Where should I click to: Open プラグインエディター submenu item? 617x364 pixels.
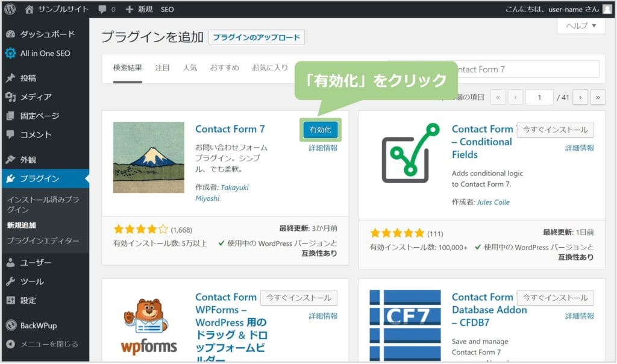pos(43,240)
